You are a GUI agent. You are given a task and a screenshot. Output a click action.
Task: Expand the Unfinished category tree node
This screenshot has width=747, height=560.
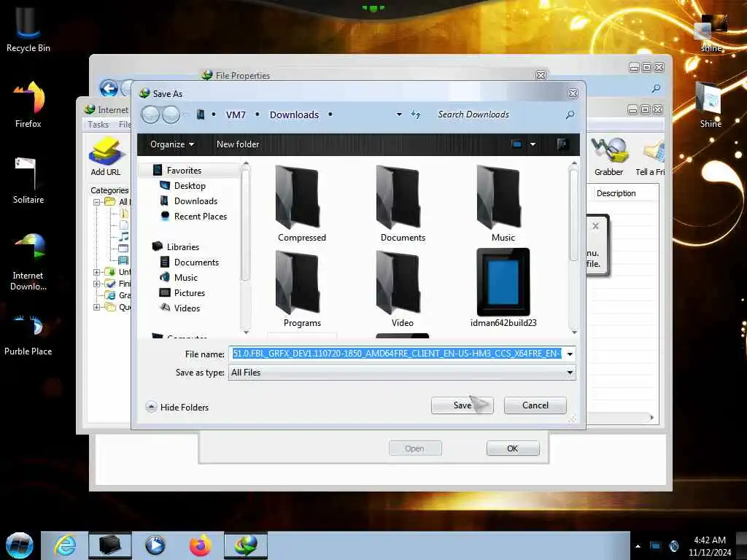97,272
